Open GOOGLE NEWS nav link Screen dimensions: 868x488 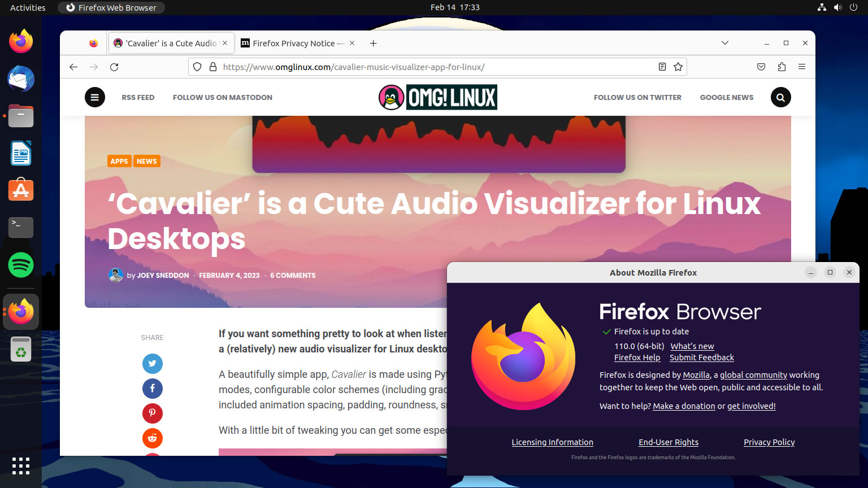727,97
